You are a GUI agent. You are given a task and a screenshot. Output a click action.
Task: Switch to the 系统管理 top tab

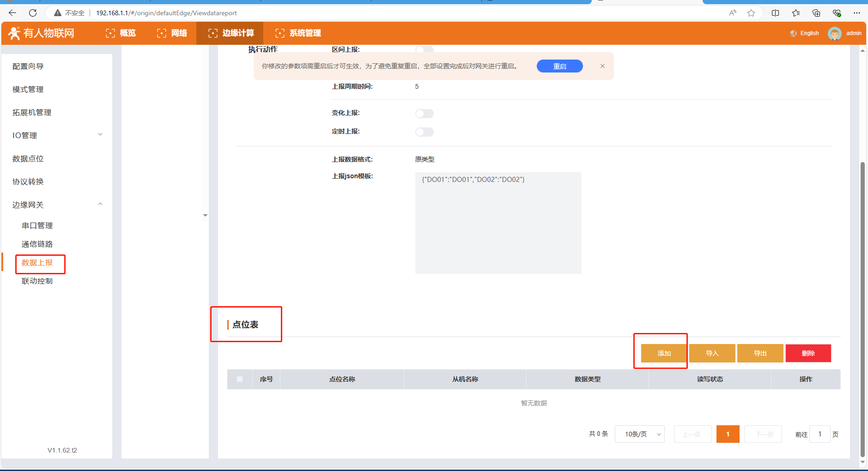tap(298, 33)
